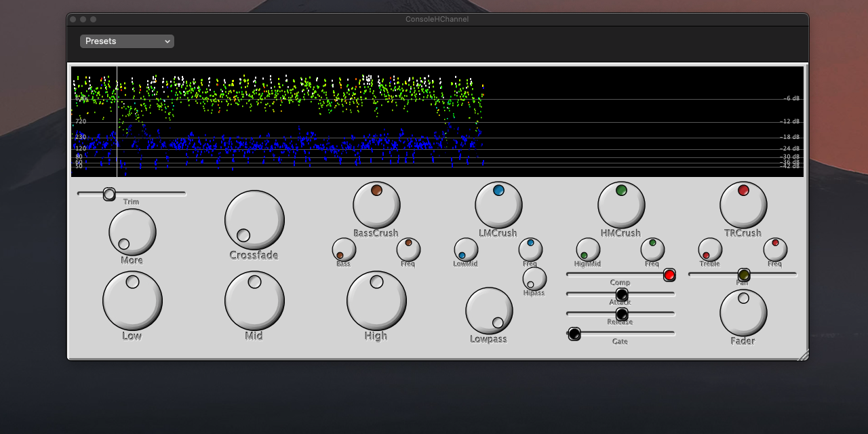The height and width of the screenshot is (434, 868).
Task: Click the TRCrush knob
Action: click(x=743, y=205)
